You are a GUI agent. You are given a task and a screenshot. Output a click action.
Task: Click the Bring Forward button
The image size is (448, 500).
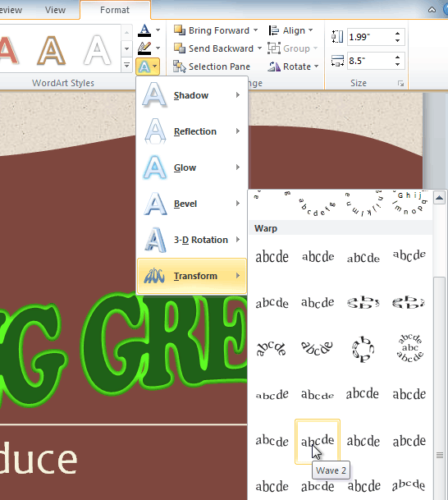(212, 30)
